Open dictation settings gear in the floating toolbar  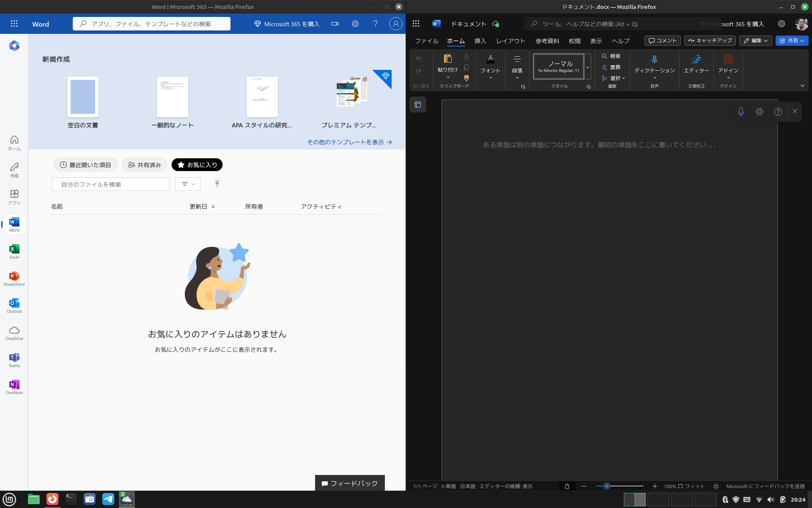pyautogui.click(x=760, y=111)
